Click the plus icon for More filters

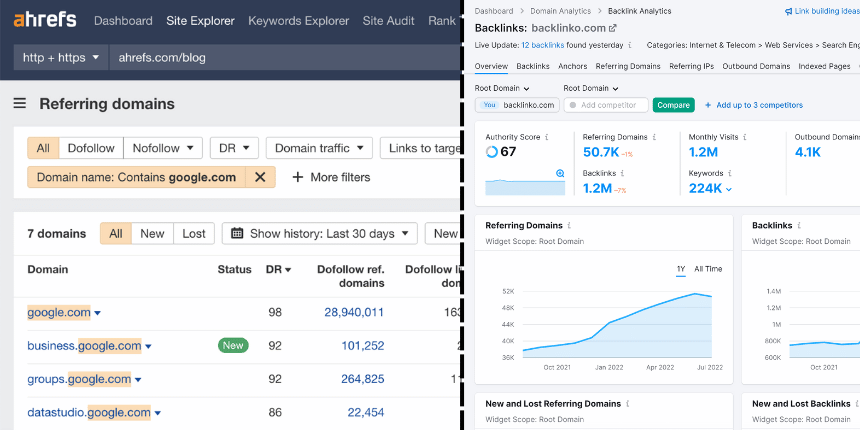point(297,177)
